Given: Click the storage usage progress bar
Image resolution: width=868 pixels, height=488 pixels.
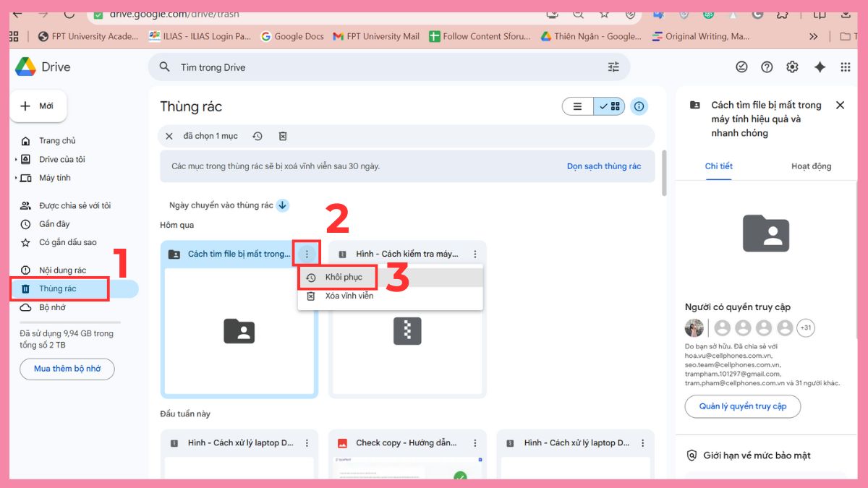Looking at the screenshot, I should [70, 322].
